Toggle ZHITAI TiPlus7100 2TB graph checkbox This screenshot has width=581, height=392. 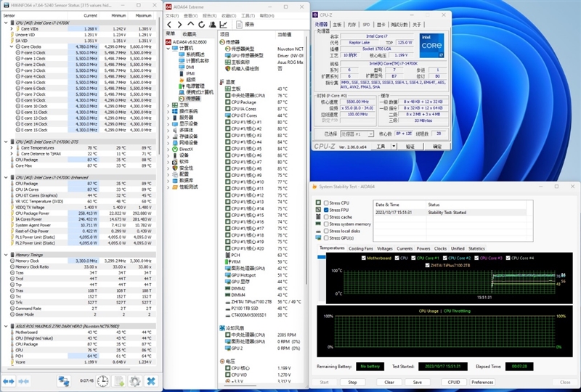[x=427, y=265]
